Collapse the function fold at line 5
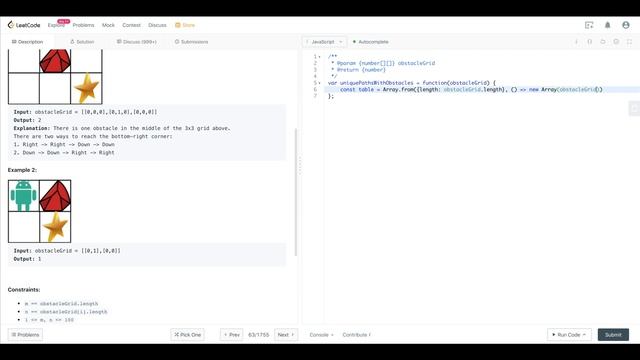 coord(320,83)
